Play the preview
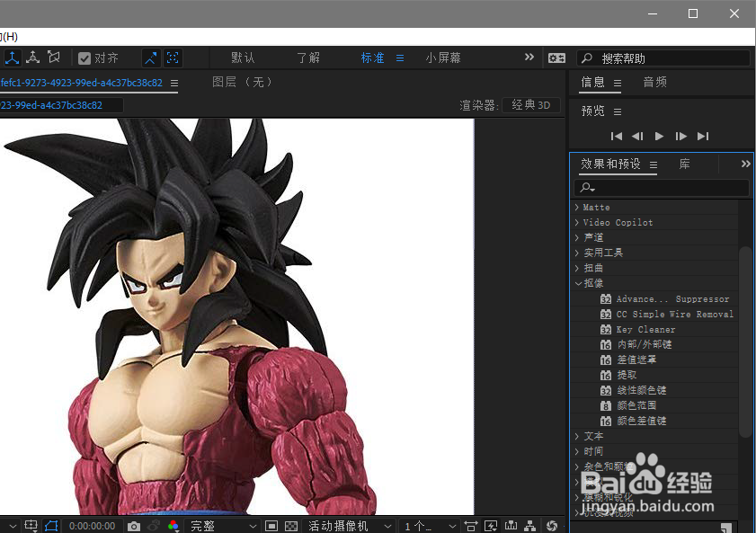The height and width of the screenshot is (533, 756). click(659, 137)
